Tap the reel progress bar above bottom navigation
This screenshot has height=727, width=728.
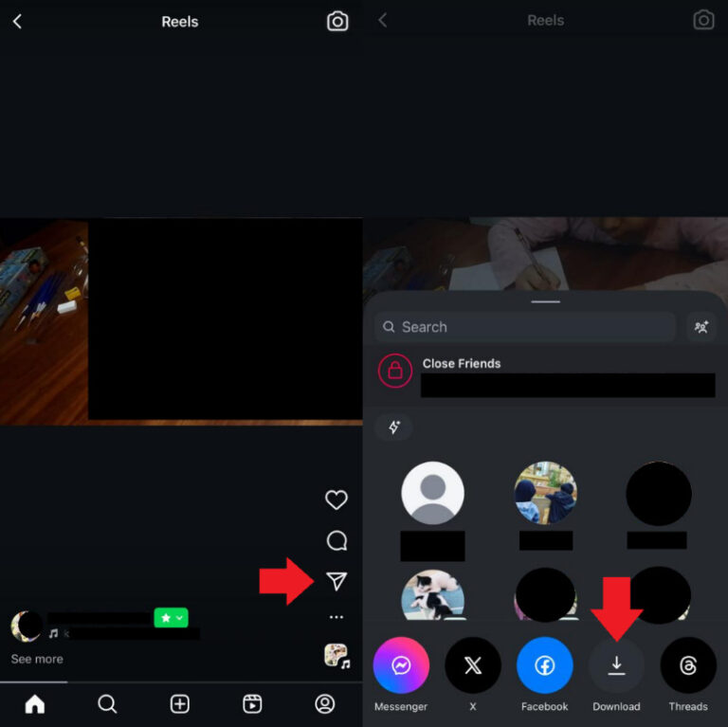[181, 682]
